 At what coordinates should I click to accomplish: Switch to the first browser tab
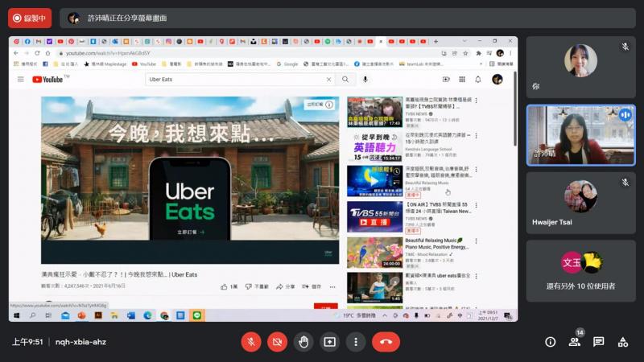pos(16,42)
